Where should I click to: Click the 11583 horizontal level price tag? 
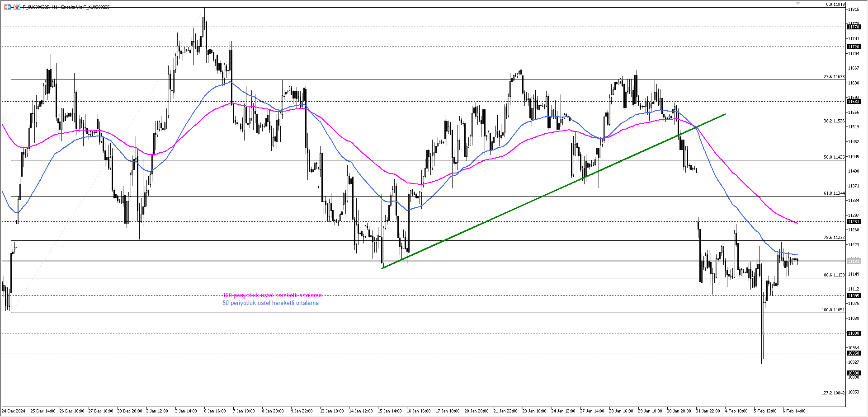854,102
